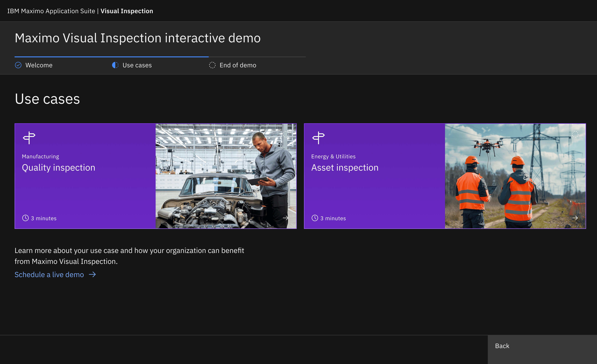Open the Schedule a live demo link
The width and height of the screenshot is (597, 364).
click(x=49, y=275)
